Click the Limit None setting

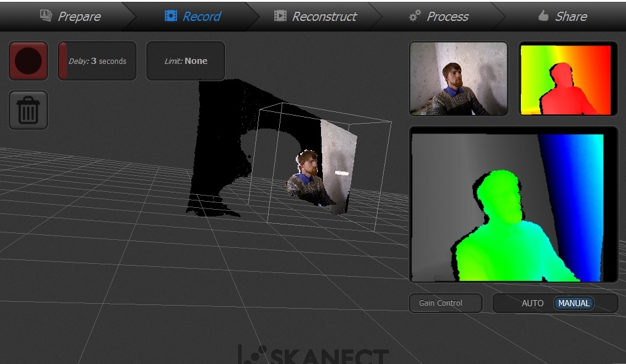point(186,61)
